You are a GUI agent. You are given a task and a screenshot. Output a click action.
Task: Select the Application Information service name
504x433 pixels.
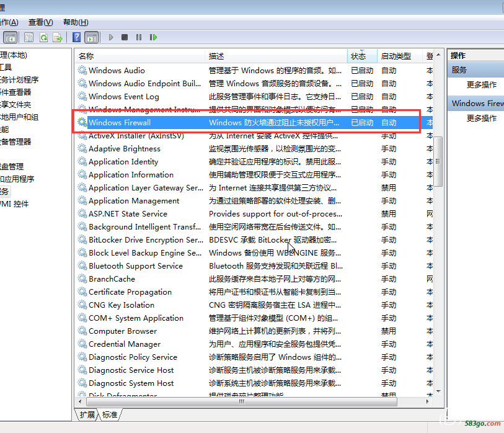tap(131, 174)
